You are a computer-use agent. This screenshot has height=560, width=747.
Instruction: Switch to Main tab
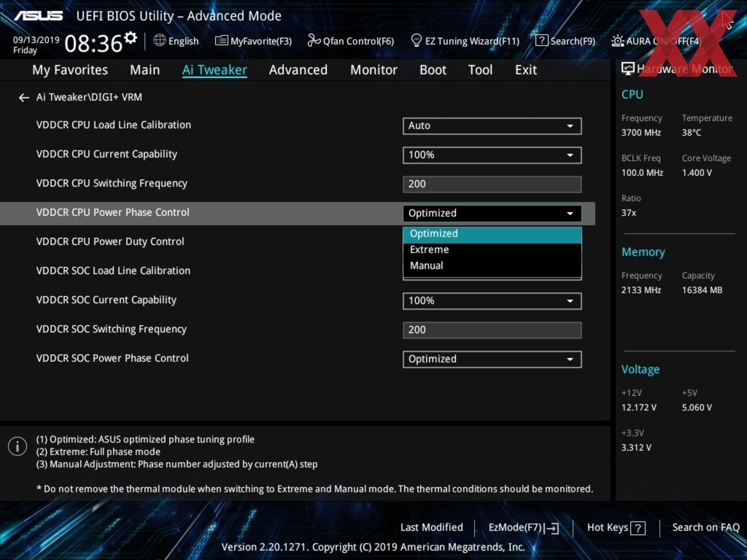click(145, 70)
